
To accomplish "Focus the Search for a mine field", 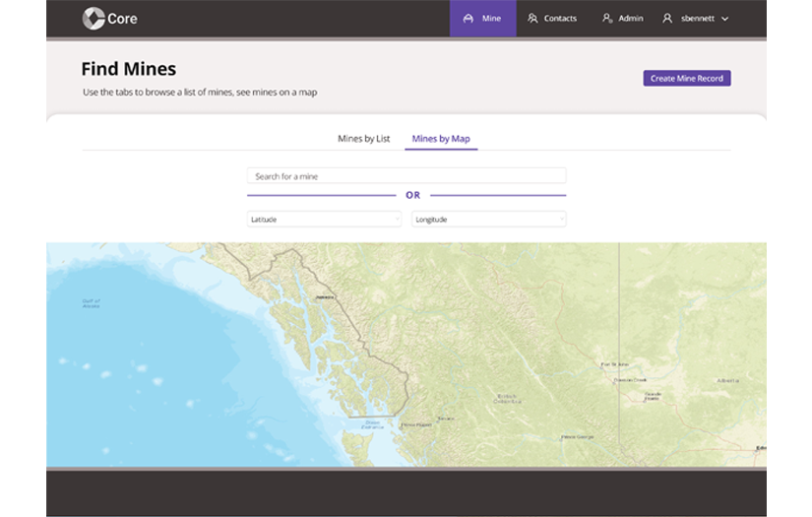I will [406, 176].
